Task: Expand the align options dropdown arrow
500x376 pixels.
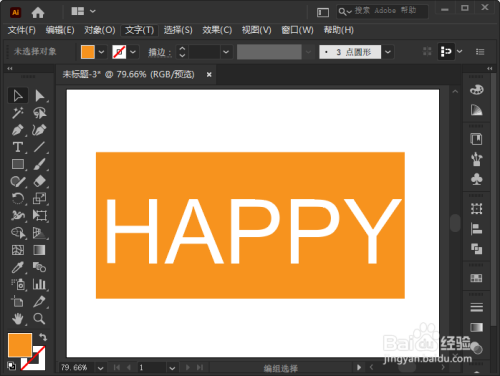Action: (x=460, y=52)
